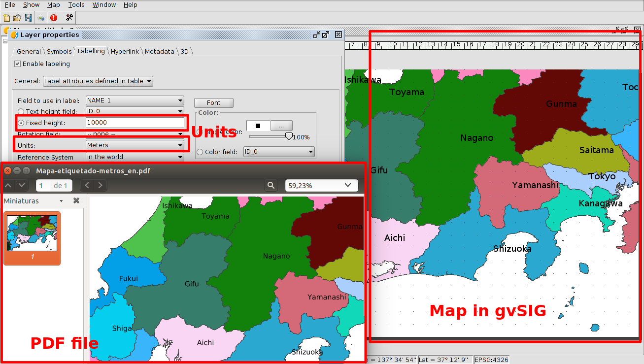Click the color transparency slider handle
644x364 pixels.
click(289, 136)
